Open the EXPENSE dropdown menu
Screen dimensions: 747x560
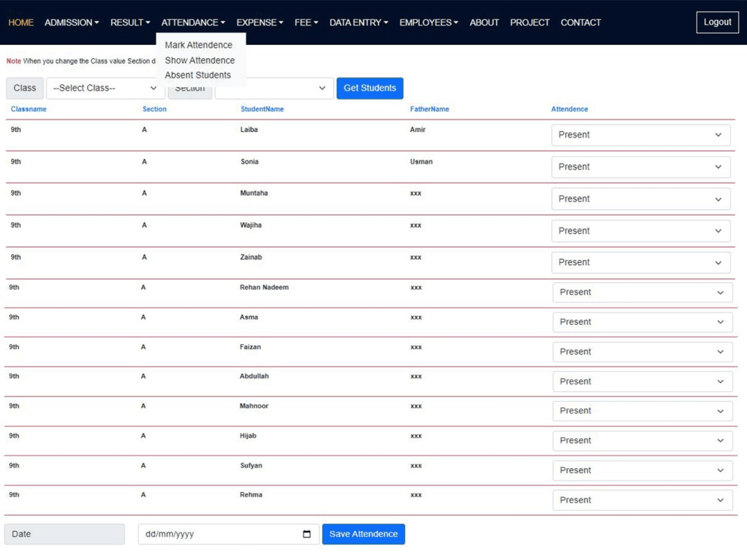click(260, 22)
